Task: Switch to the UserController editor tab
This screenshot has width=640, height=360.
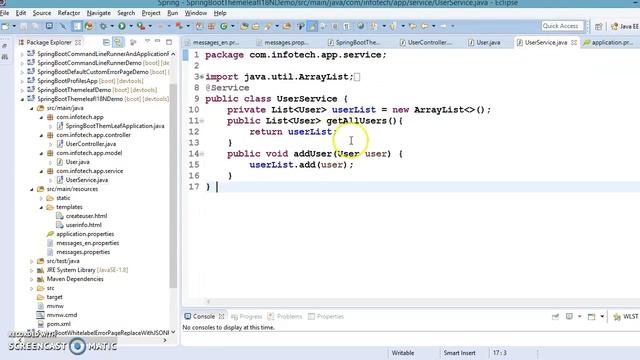Action: point(426,42)
